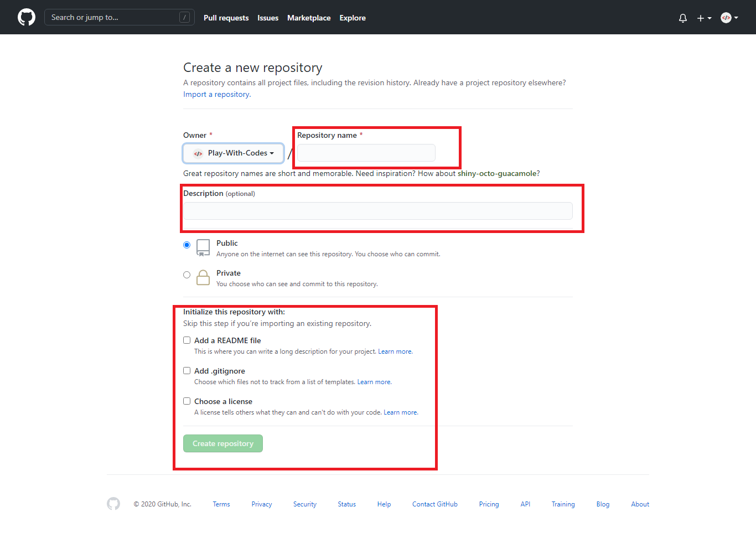756x538 pixels.
Task: Click the GitHub octocat icon in footer
Action: 113,504
